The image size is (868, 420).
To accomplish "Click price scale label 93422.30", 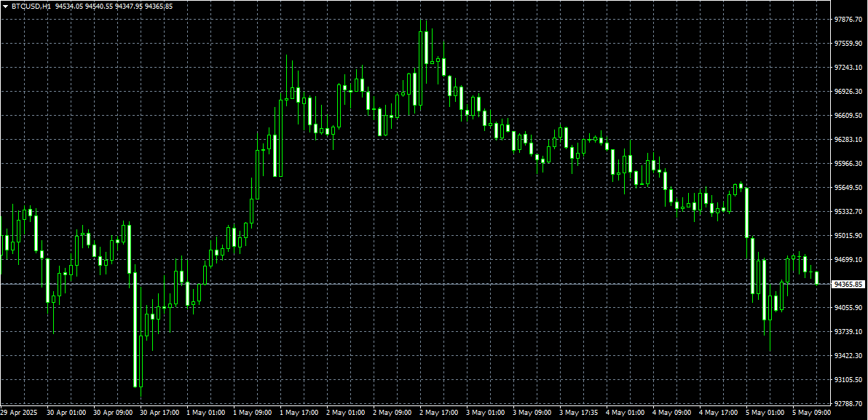I will pos(848,356).
